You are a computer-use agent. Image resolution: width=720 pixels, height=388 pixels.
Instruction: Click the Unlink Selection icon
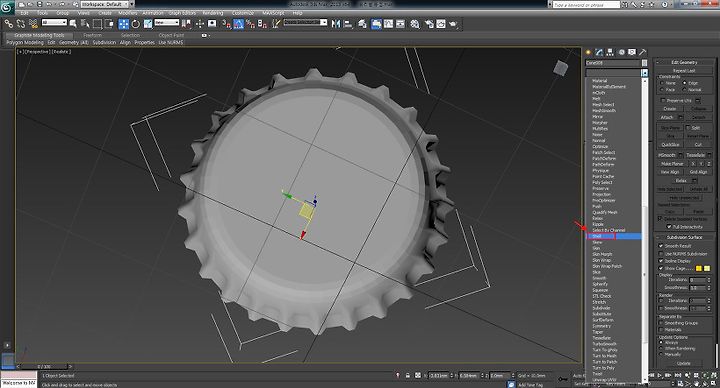tap(21, 23)
